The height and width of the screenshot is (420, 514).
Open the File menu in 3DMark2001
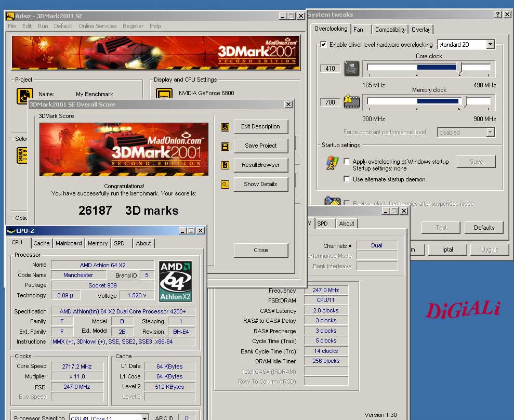pyautogui.click(x=12, y=26)
